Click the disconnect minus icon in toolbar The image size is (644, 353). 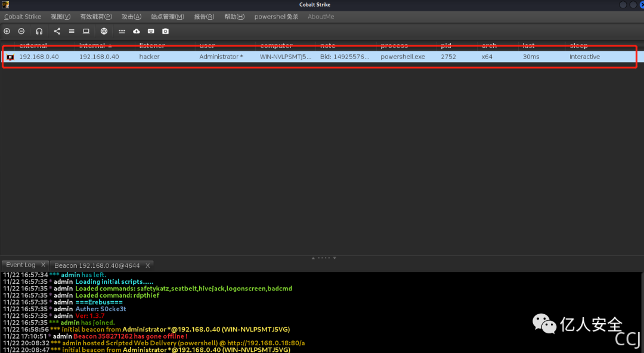coord(21,31)
